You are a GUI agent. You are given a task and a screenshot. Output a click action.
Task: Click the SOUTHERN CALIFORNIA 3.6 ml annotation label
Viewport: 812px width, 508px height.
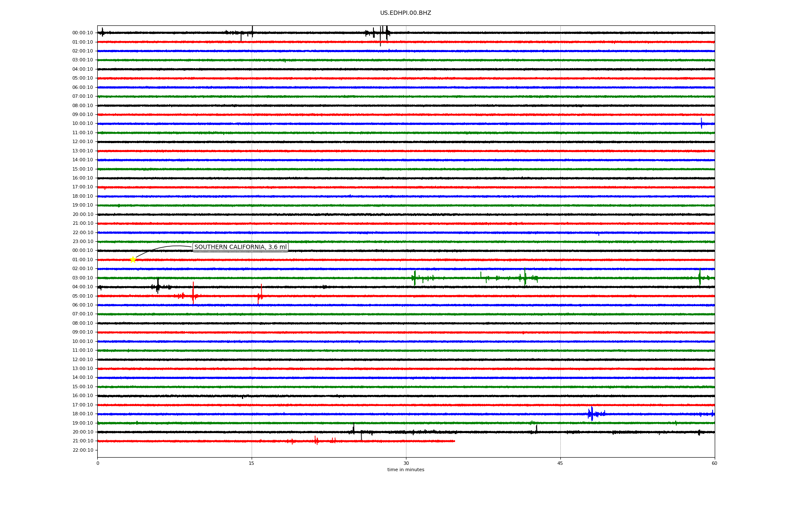tap(240, 247)
